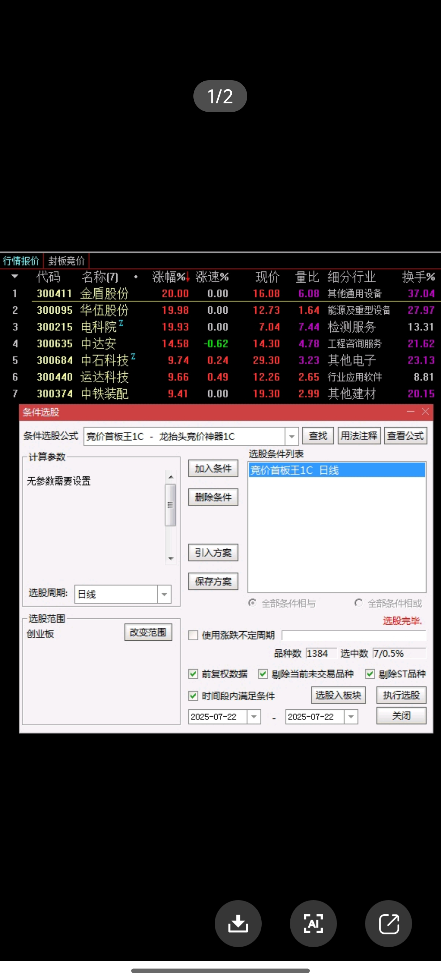Click the 选中数 7/0.5% field
Viewport: 441px width, 980px height.
click(399, 654)
